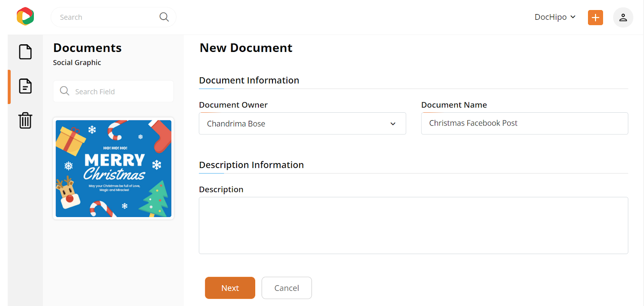Click the Social Graphic category label

click(77, 62)
